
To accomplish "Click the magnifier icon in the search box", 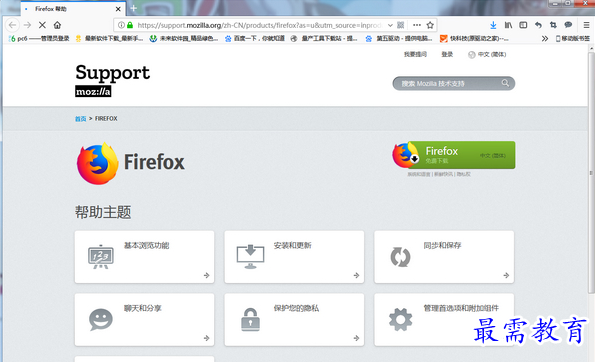I will pos(505,83).
